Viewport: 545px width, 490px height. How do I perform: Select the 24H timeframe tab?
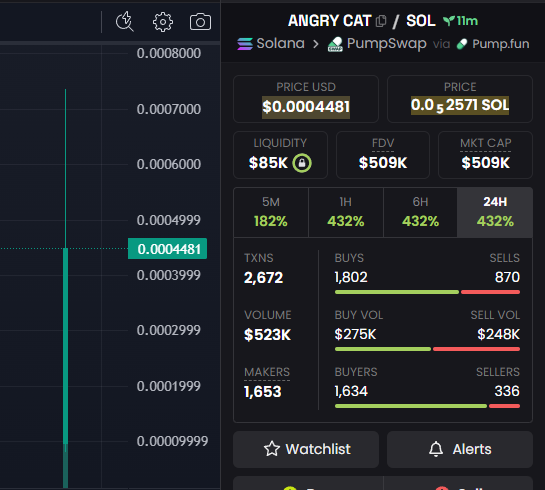495,212
